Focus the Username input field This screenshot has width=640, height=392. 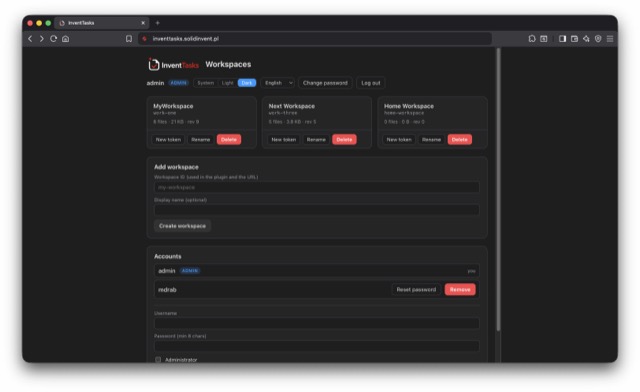tap(316, 323)
